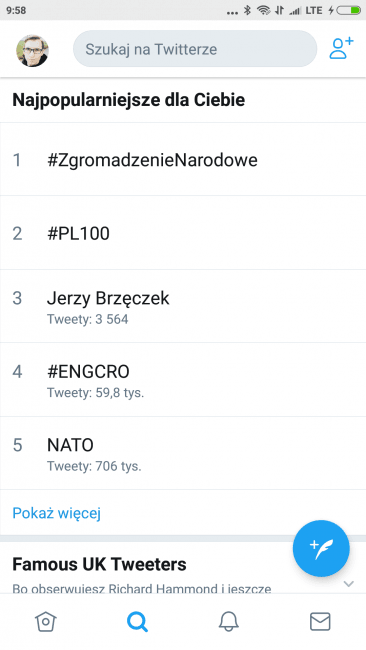Click the add contacts person-plus icon
The image size is (366, 650).
[x=342, y=49]
